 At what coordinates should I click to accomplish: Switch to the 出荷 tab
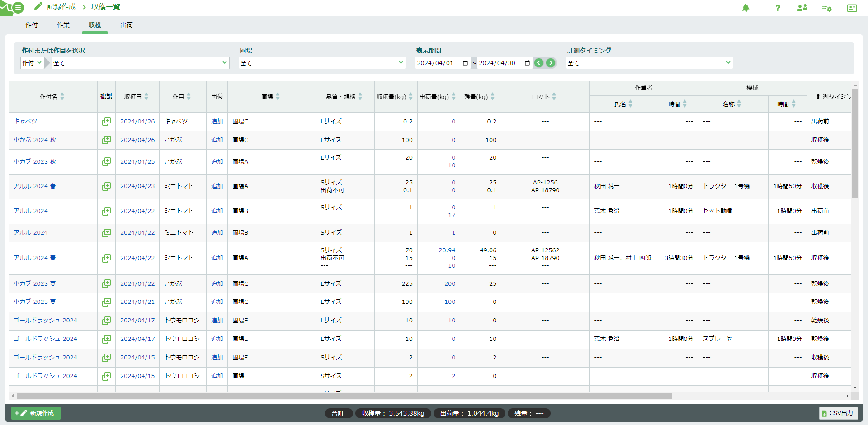pos(127,25)
